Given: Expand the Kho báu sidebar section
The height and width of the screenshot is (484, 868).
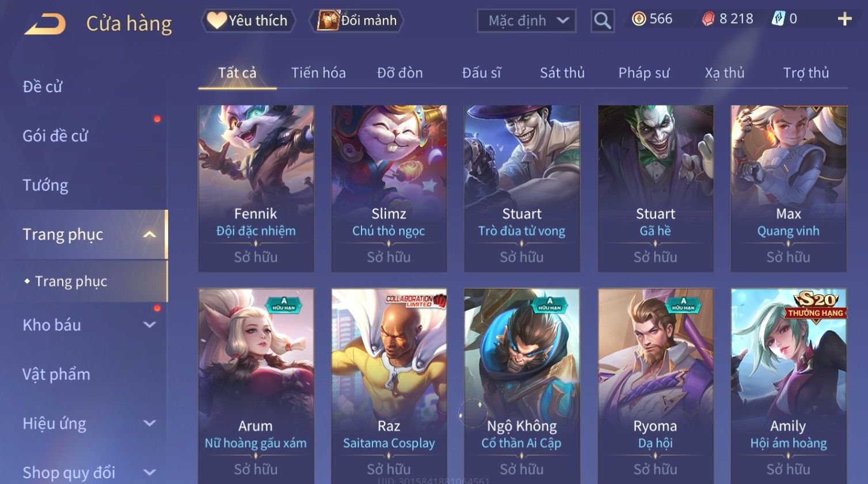Looking at the screenshot, I should click(x=150, y=325).
